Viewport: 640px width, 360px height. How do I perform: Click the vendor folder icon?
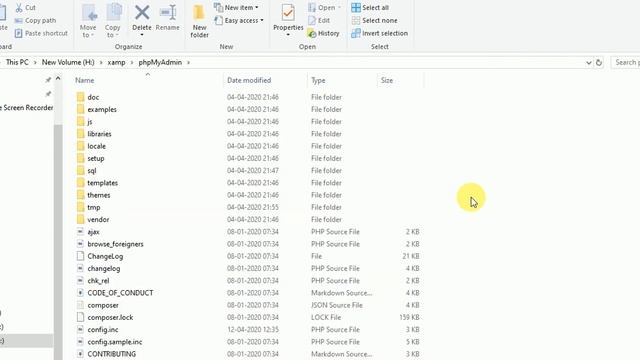click(x=80, y=220)
